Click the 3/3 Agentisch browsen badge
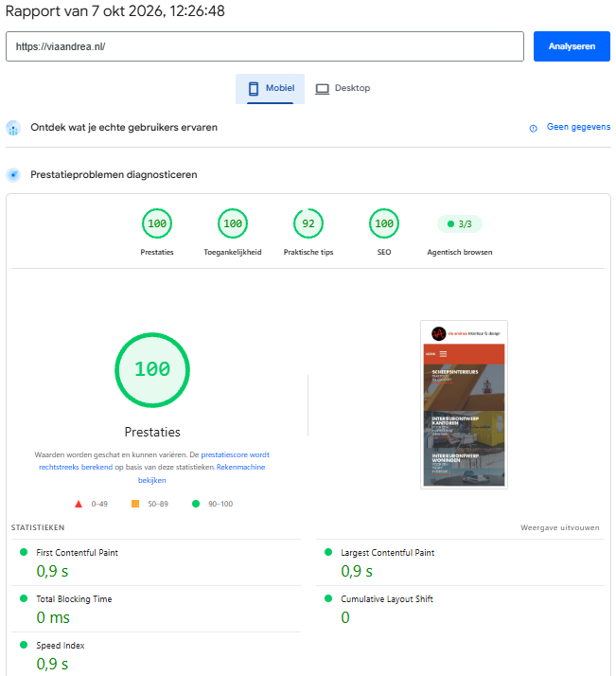Viewport: 616px width, 676px height. [x=460, y=223]
